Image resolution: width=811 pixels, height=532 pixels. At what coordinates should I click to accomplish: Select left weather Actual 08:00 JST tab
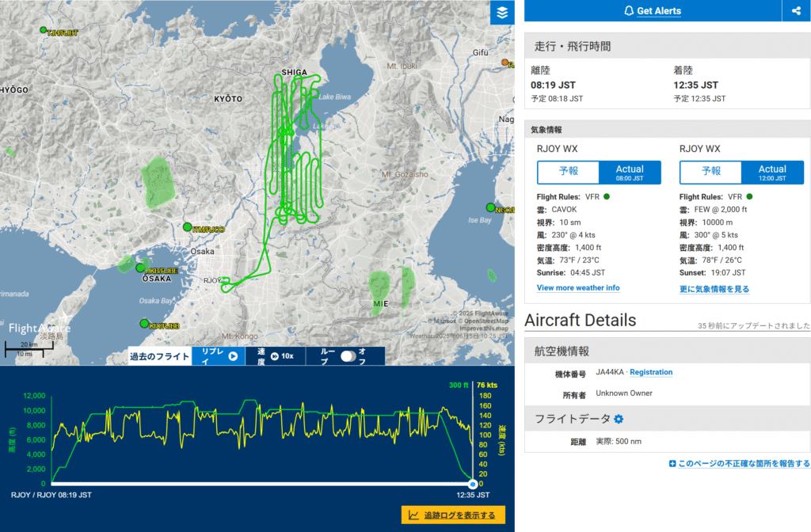coord(630,173)
